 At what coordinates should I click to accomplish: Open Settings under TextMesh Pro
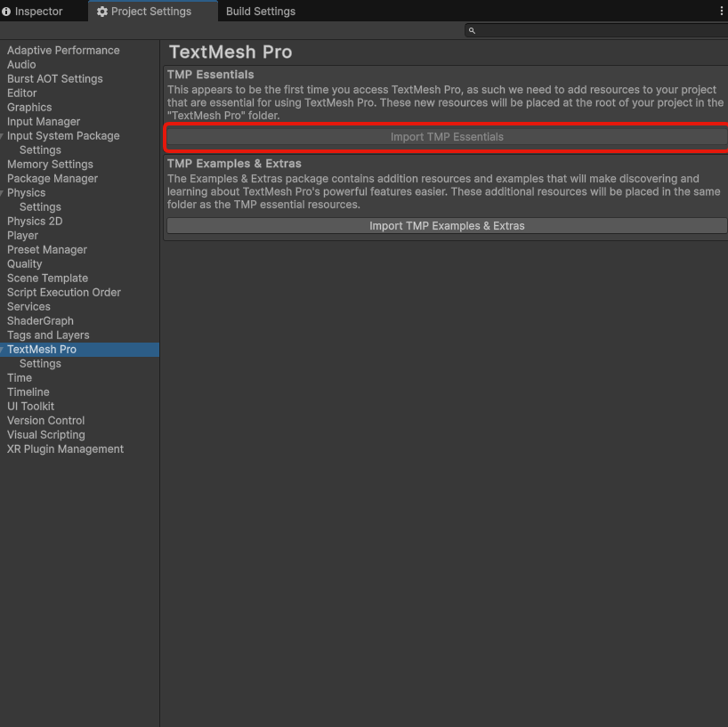point(40,364)
